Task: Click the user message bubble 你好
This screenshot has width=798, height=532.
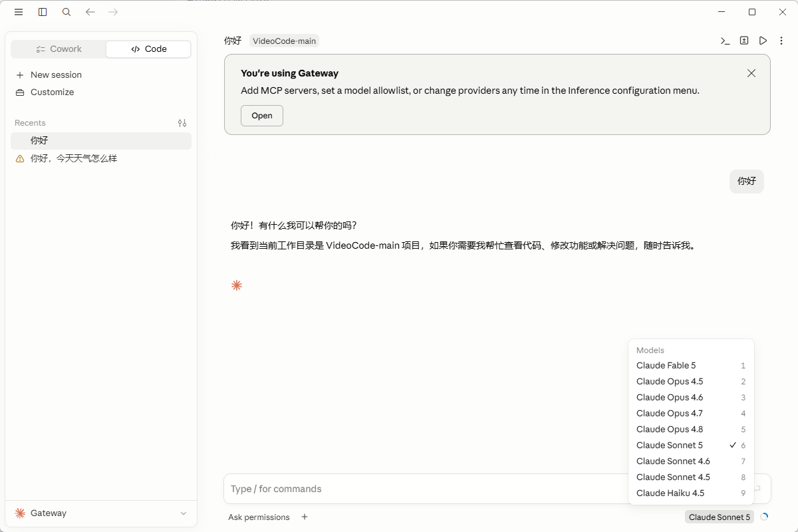Action: [747, 181]
